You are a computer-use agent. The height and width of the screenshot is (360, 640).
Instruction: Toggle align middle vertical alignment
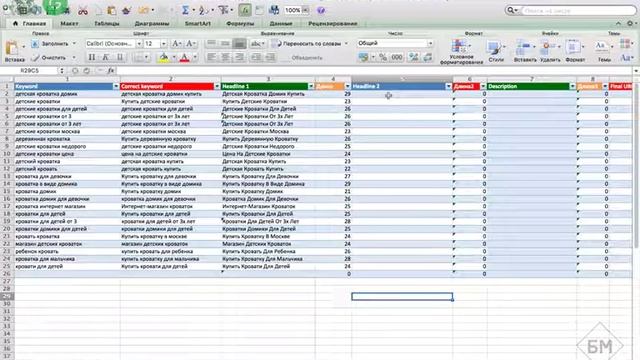[225, 44]
